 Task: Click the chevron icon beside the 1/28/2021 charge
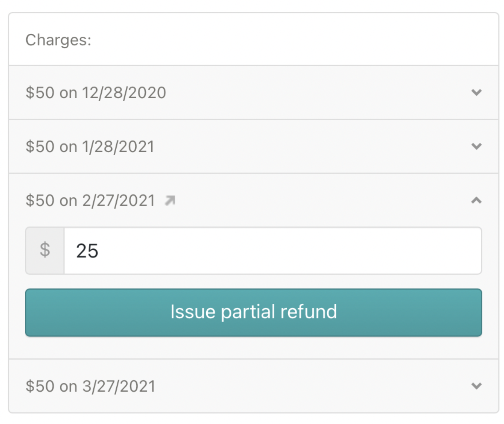pyautogui.click(x=476, y=147)
